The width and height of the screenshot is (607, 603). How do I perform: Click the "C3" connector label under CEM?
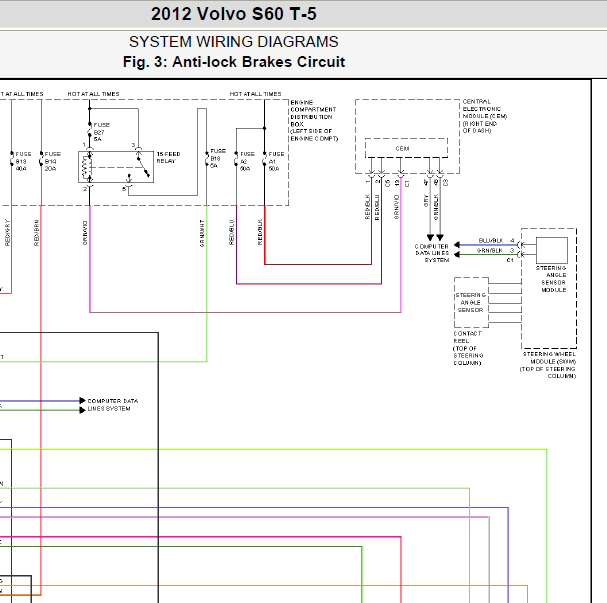tap(445, 182)
